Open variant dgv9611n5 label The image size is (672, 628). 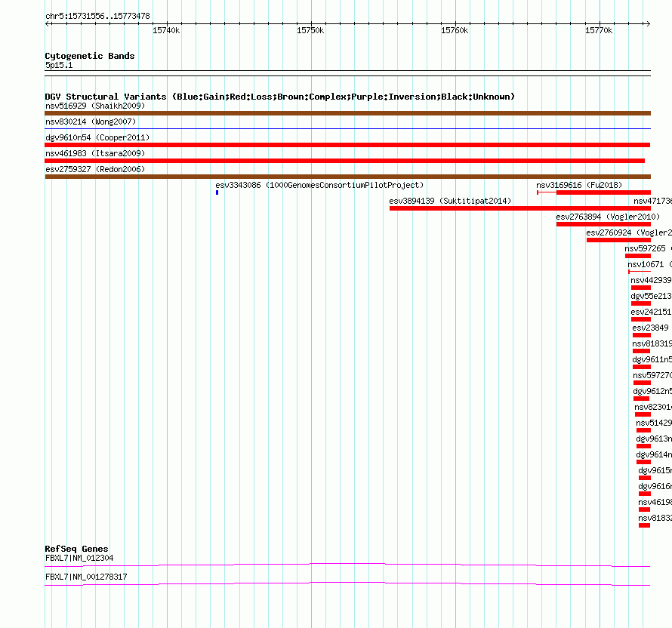coord(652,359)
